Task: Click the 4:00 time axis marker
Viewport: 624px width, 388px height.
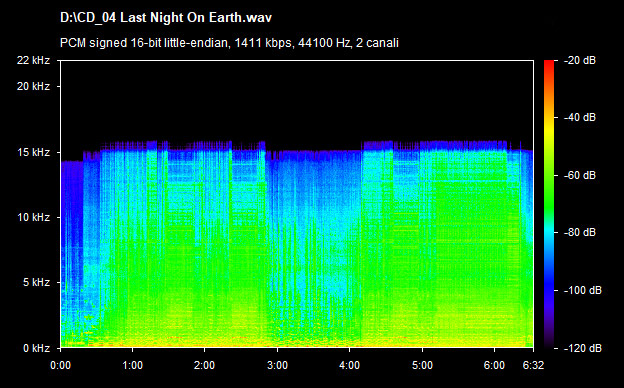Action: [349, 365]
